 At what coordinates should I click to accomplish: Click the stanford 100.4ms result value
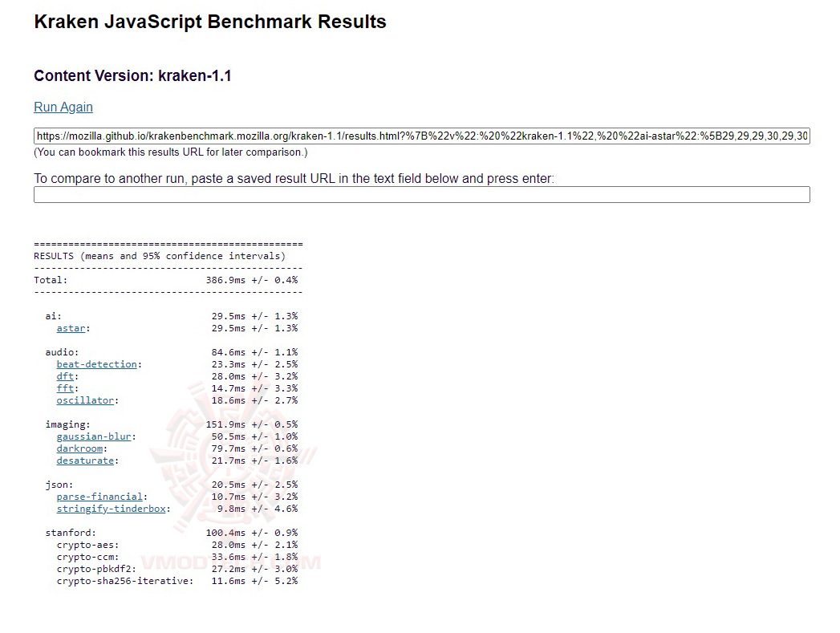[x=225, y=533]
